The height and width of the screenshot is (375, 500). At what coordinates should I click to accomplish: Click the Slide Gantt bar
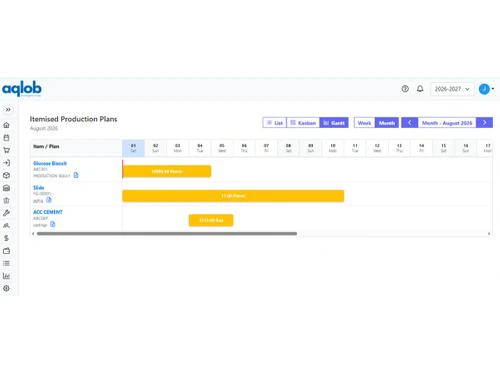[233, 196]
